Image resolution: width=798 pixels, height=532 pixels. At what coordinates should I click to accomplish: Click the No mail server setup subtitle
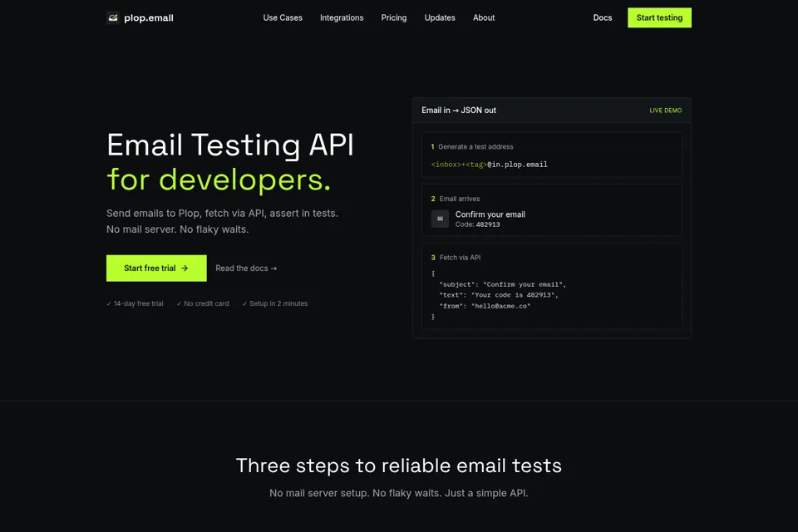click(399, 493)
